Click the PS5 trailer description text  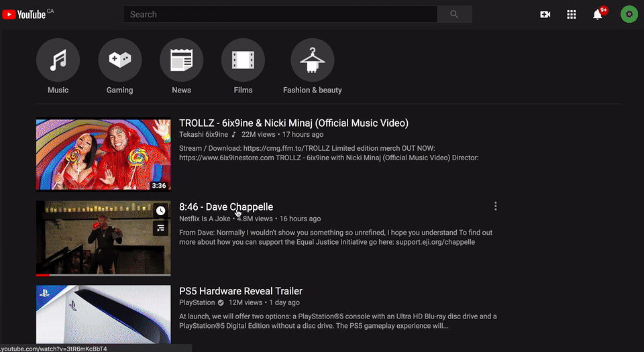pos(338,321)
